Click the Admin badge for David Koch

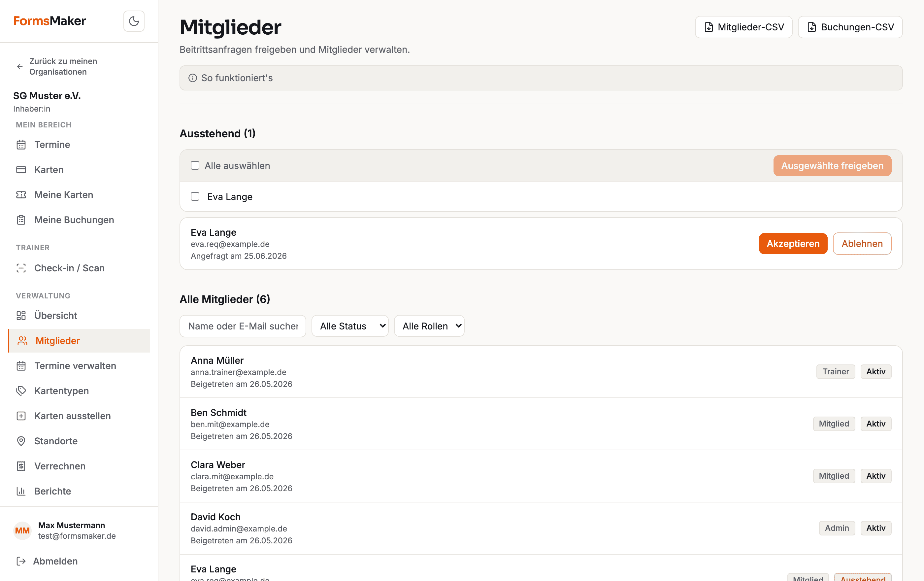pyautogui.click(x=837, y=528)
